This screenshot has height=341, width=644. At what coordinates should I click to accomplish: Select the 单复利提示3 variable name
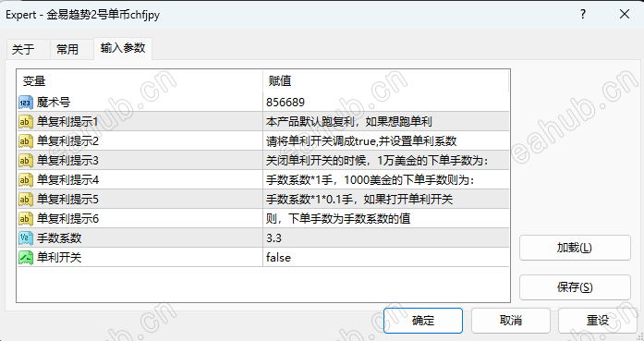point(67,160)
